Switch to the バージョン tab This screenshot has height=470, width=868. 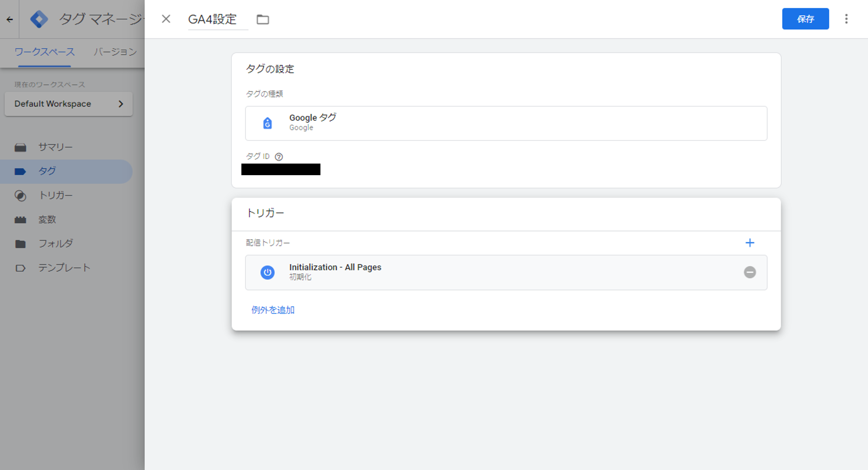pyautogui.click(x=115, y=52)
